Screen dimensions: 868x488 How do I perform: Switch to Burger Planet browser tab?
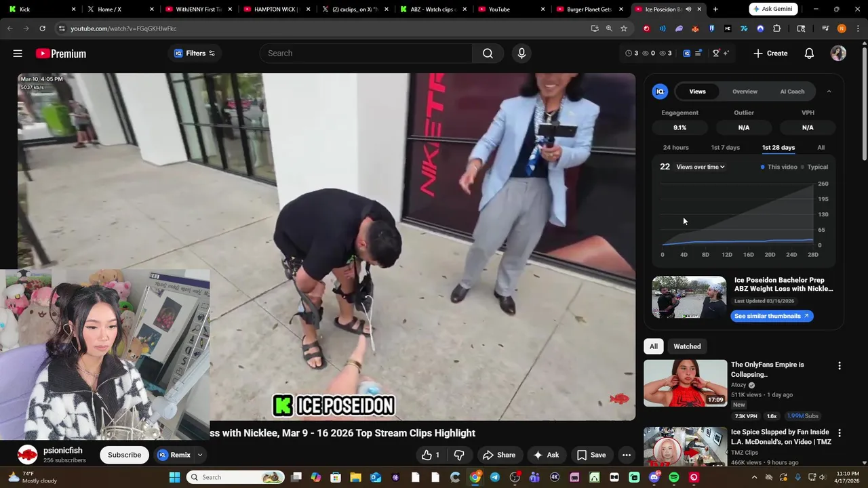pos(589,9)
